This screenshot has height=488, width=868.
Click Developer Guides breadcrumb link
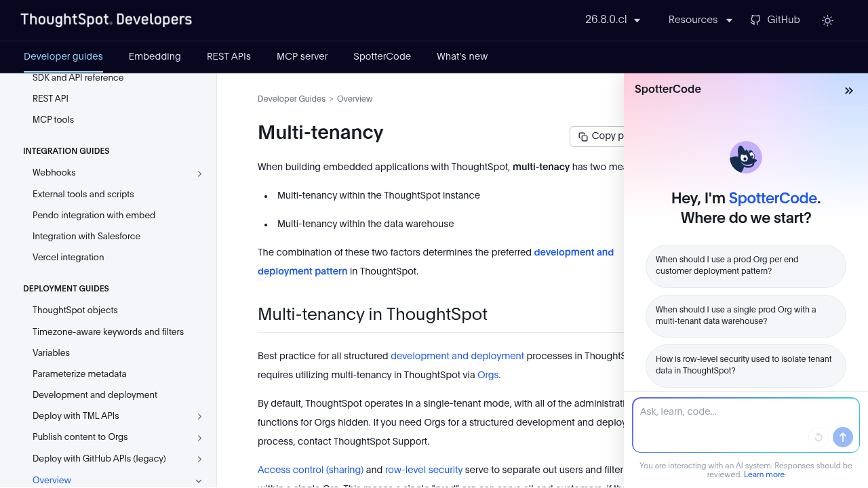(292, 99)
